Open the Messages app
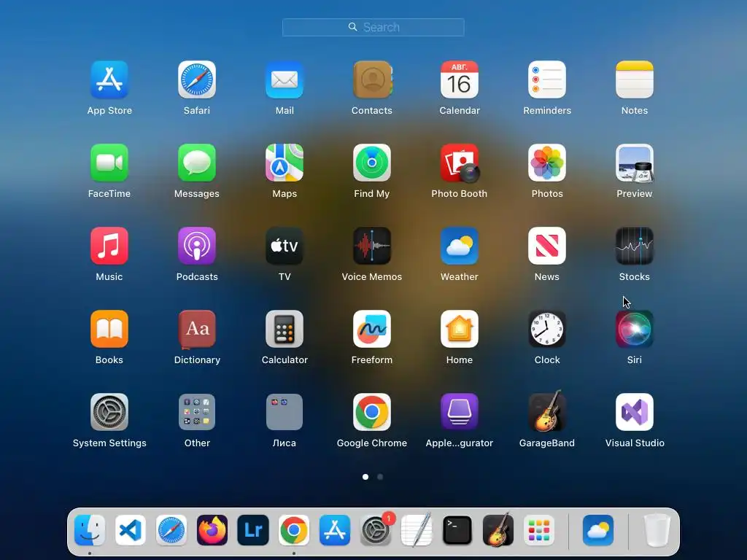 (x=197, y=163)
